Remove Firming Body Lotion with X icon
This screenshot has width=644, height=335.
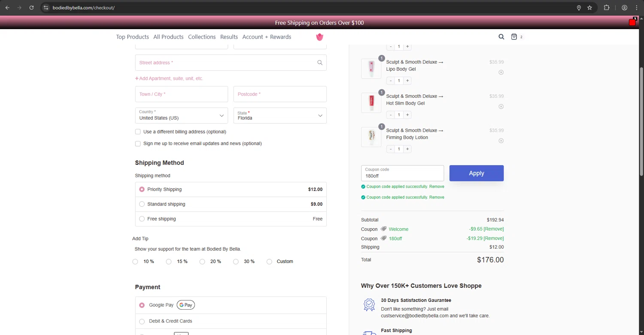click(x=501, y=141)
